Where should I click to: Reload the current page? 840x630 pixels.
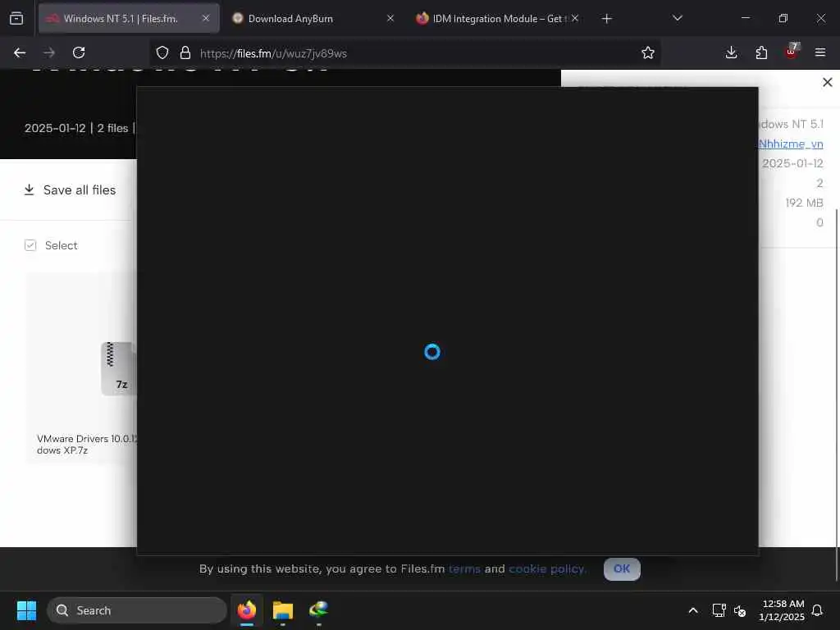(x=79, y=52)
